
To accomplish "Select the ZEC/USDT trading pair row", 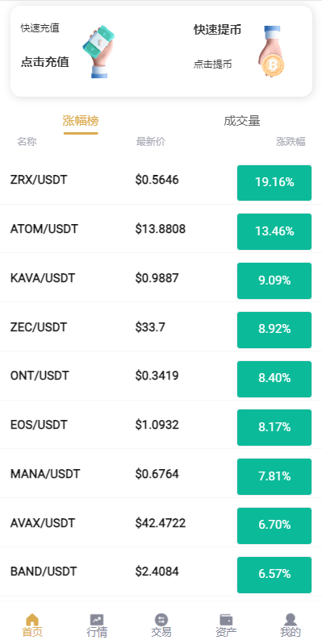I will tap(161, 327).
